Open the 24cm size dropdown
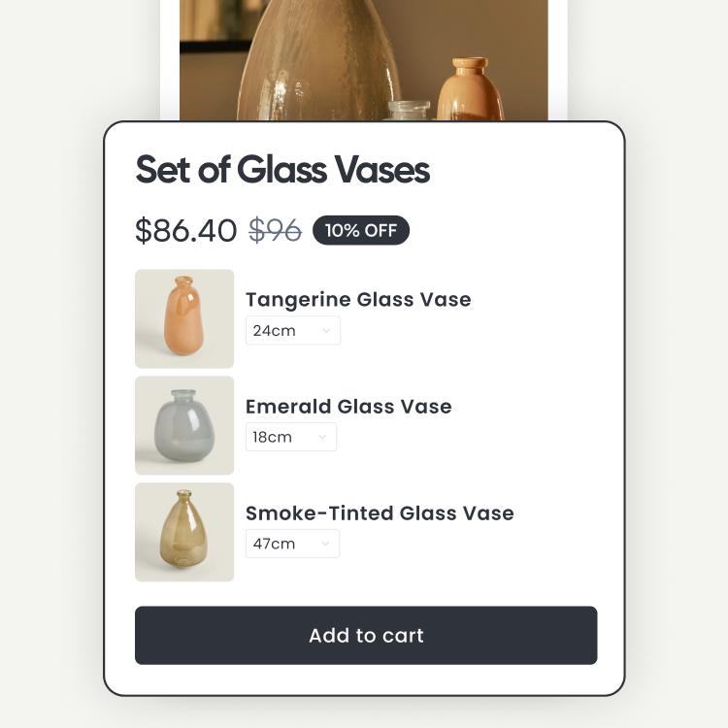Viewport: 728px width, 728px height. [292, 330]
